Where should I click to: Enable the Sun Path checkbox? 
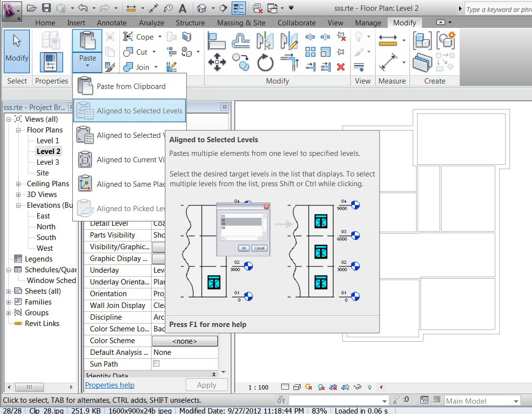[156, 364]
